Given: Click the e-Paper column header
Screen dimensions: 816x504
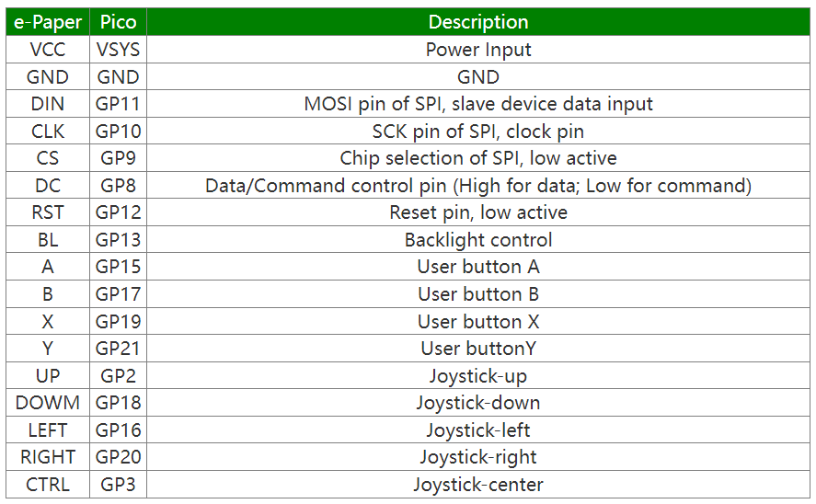Looking at the screenshot, I should (48, 22).
